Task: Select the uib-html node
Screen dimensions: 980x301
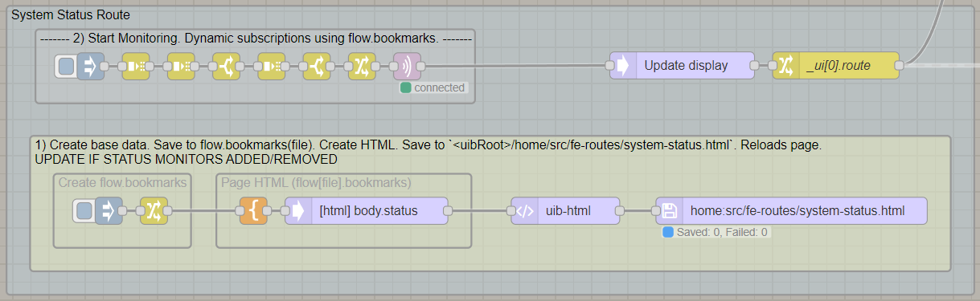Action: pos(565,211)
